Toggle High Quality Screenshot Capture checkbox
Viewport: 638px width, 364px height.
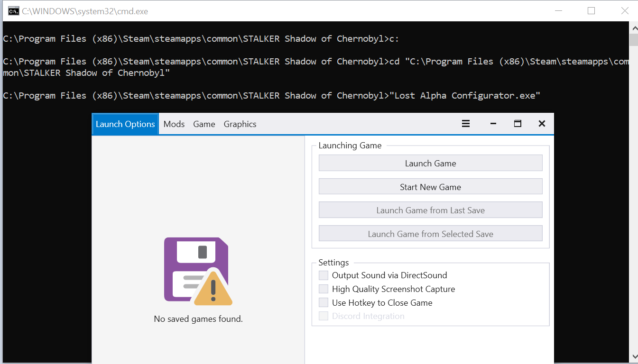pos(324,289)
